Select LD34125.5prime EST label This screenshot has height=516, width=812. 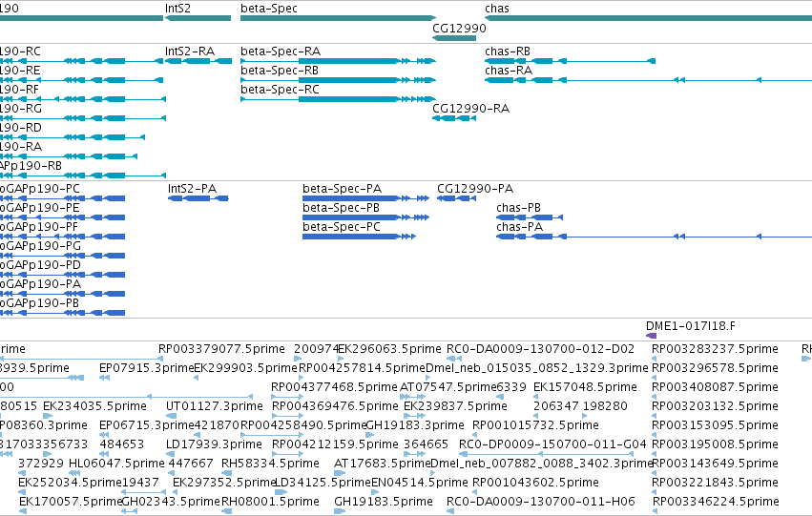(323, 483)
